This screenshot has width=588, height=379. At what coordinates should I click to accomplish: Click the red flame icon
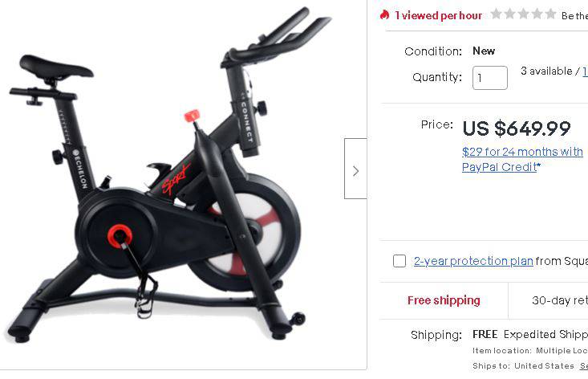[x=384, y=14]
